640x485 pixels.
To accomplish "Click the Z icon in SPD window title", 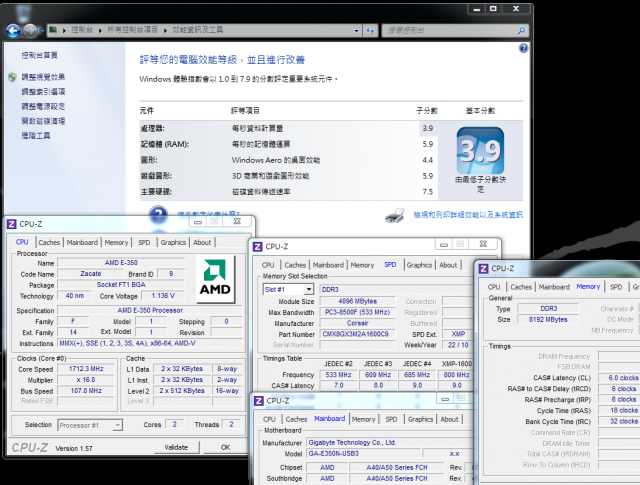I will point(258,247).
